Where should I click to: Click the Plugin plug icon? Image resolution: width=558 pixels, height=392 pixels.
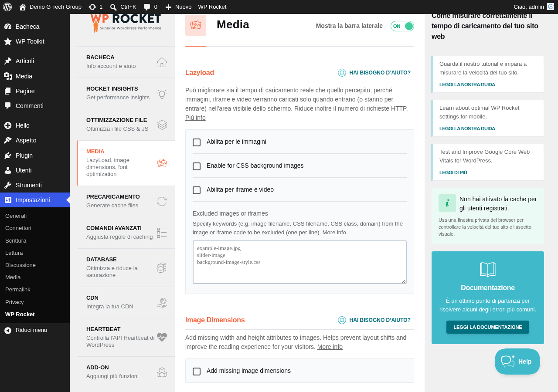coord(8,155)
